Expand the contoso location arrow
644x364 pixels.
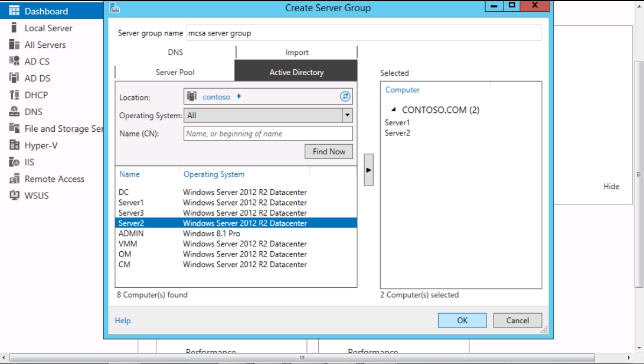coord(239,96)
